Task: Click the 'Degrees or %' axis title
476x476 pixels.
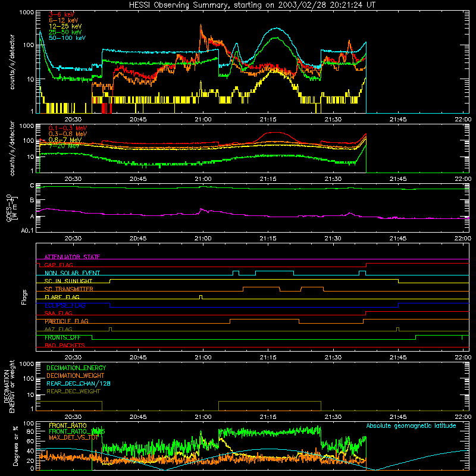Action: [15, 446]
